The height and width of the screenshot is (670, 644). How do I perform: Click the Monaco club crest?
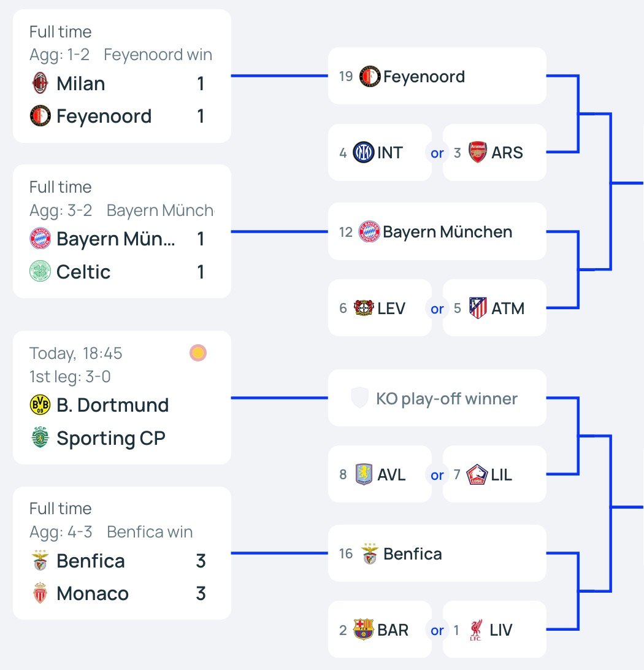pos(40,594)
